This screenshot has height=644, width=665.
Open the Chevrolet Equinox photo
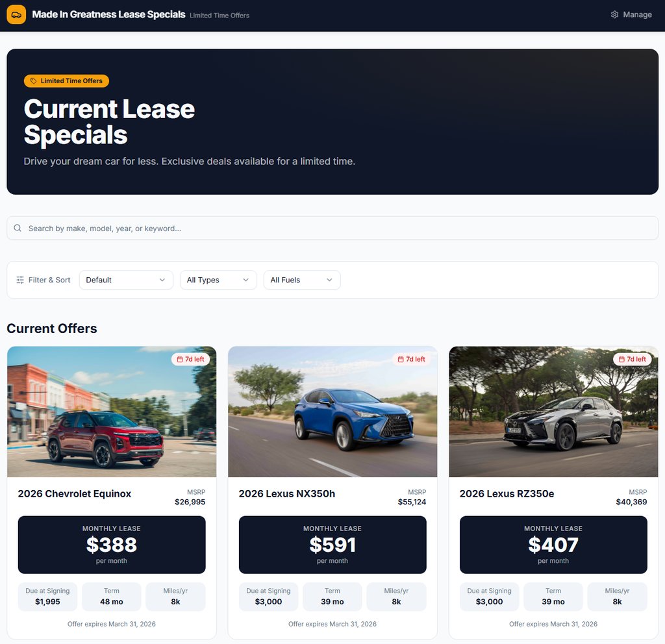pyautogui.click(x=112, y=412)
